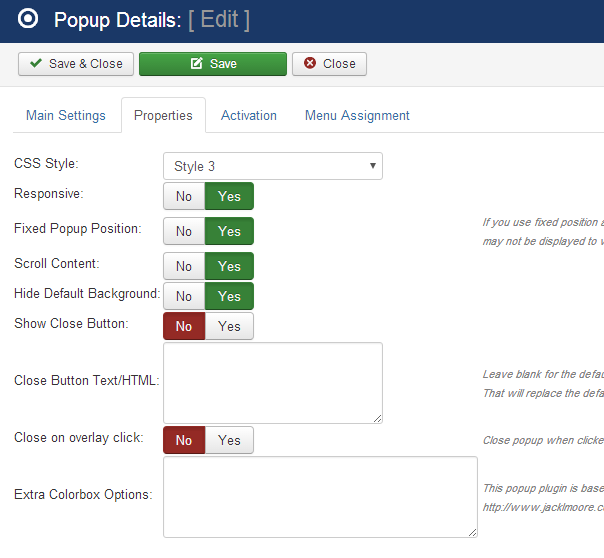
Task: Click the Close button in toolbar
Action: (329, 64)
